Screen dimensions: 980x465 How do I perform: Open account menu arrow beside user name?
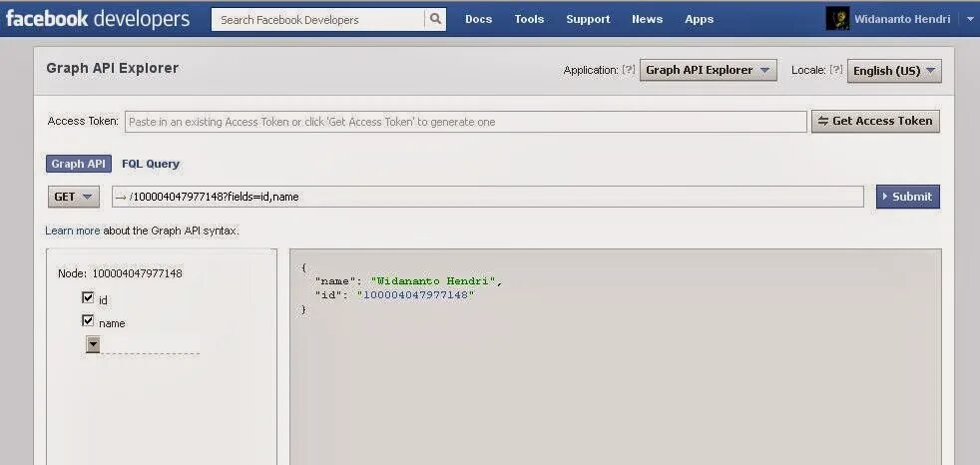[x=970, y=19]
